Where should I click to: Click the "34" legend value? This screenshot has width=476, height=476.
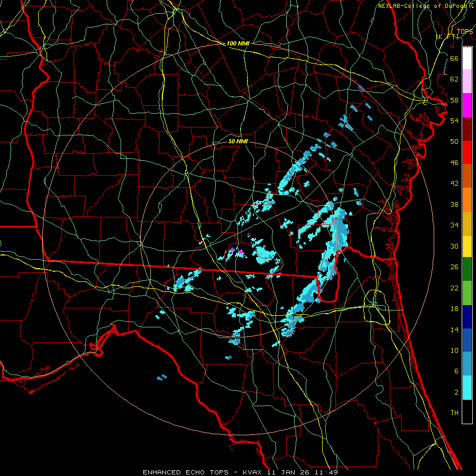[454, 225]
